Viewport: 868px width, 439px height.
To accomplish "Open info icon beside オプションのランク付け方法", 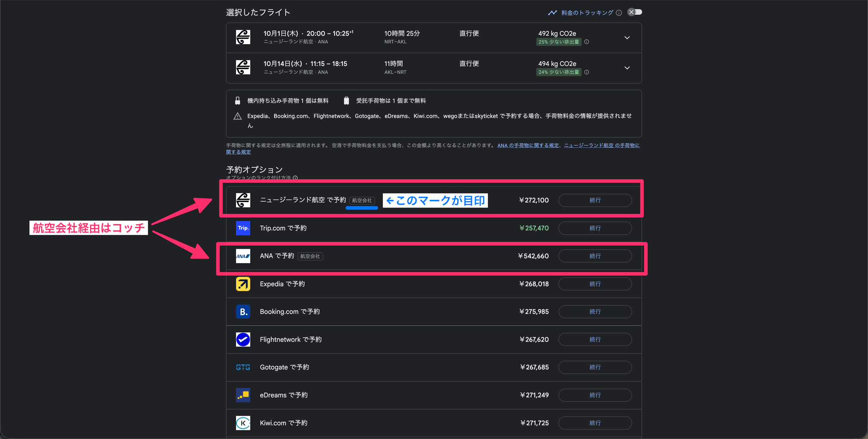I will [x=295, y=178].
